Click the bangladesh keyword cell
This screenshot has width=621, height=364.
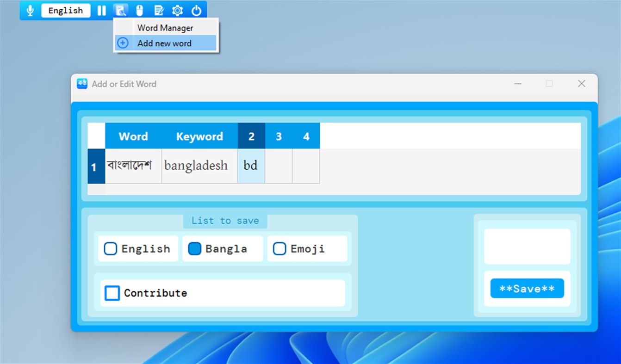199,165
